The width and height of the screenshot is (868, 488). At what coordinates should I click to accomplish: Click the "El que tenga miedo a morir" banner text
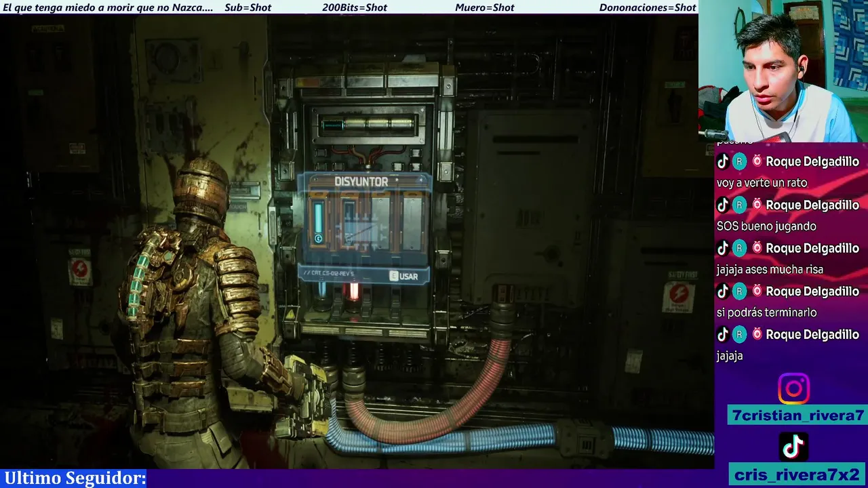108,7
